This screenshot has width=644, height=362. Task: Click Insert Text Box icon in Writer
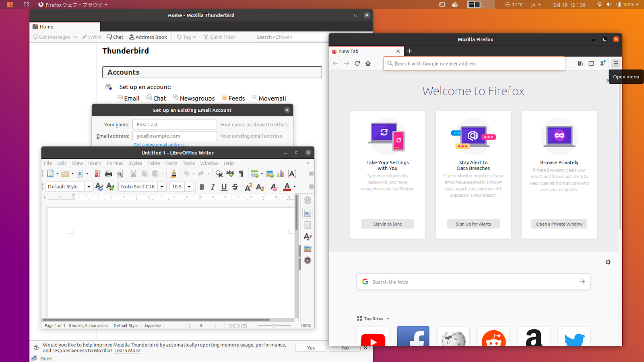click(x=292, y=174)
